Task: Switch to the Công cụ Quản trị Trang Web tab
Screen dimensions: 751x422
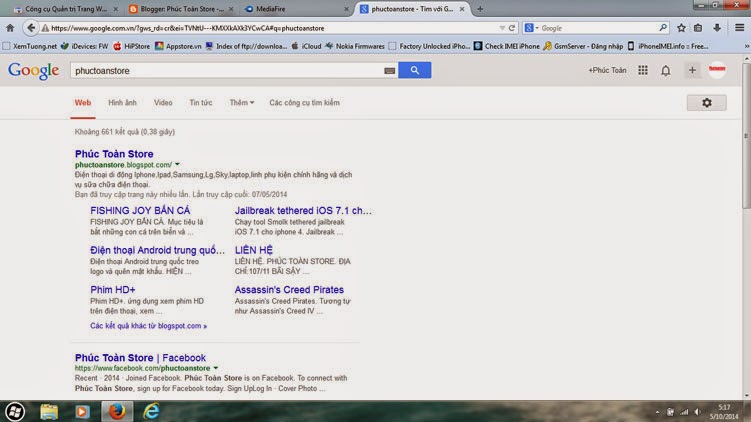Action: pyautogui.click(x=66, y=9)
